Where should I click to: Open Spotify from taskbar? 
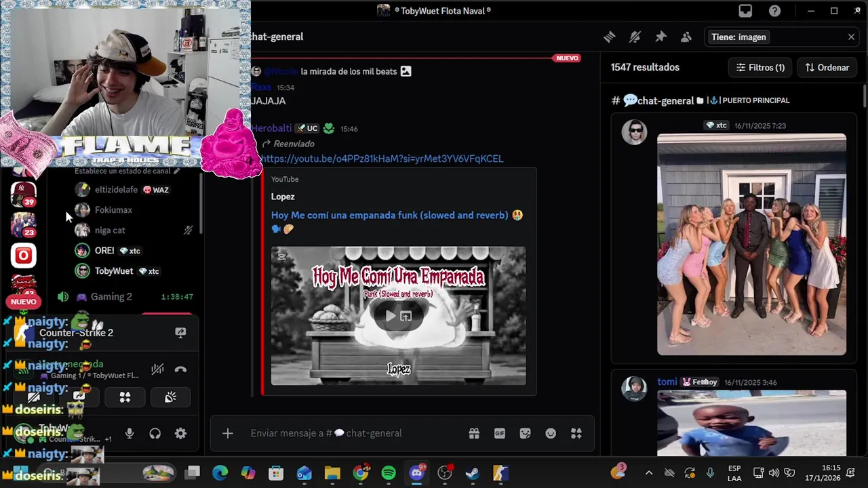tap(389, 473)
